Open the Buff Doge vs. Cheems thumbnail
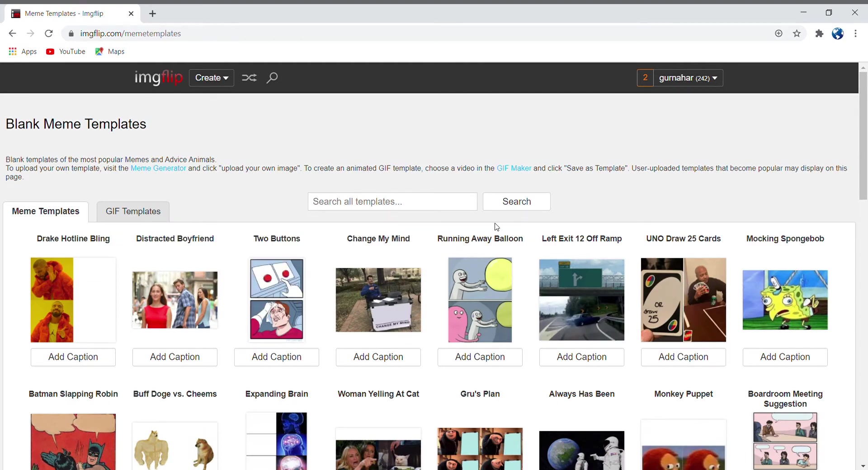The width and height of the screenshot is (868, 470). tap(175, 446)
